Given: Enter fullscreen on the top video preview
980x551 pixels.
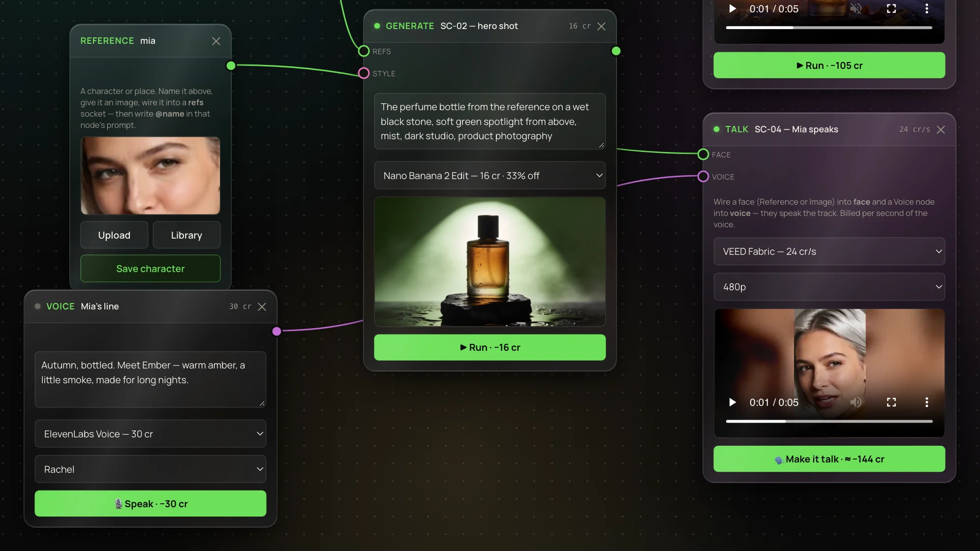Looking at the screenshot, I should coord(891,9).
